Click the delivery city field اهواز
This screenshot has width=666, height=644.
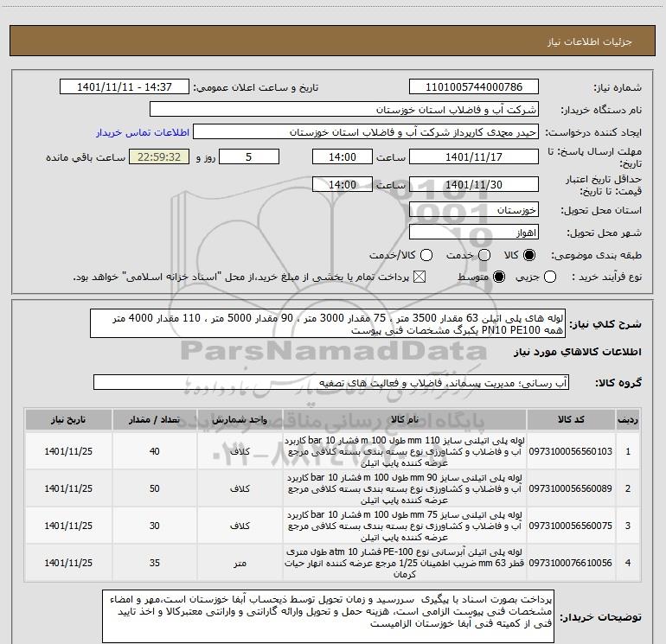474,233
